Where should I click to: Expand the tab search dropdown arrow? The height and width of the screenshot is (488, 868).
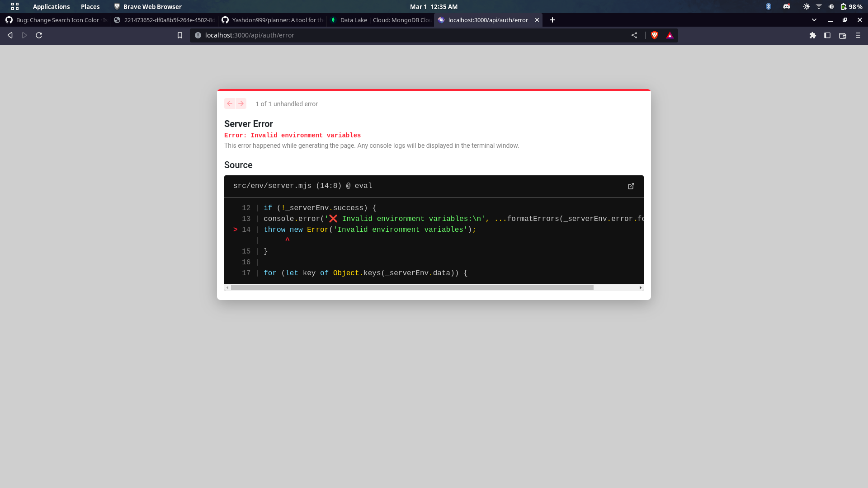click(x=814, y=20)
